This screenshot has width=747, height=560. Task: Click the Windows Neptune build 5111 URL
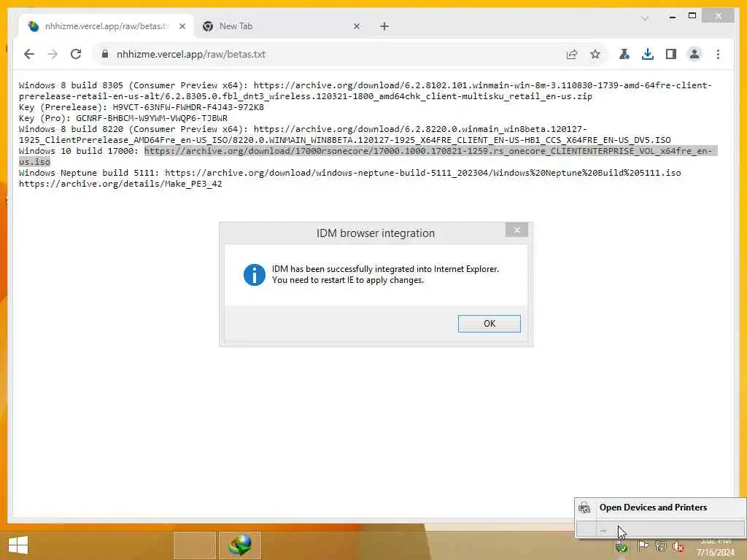tap(422, 173)
